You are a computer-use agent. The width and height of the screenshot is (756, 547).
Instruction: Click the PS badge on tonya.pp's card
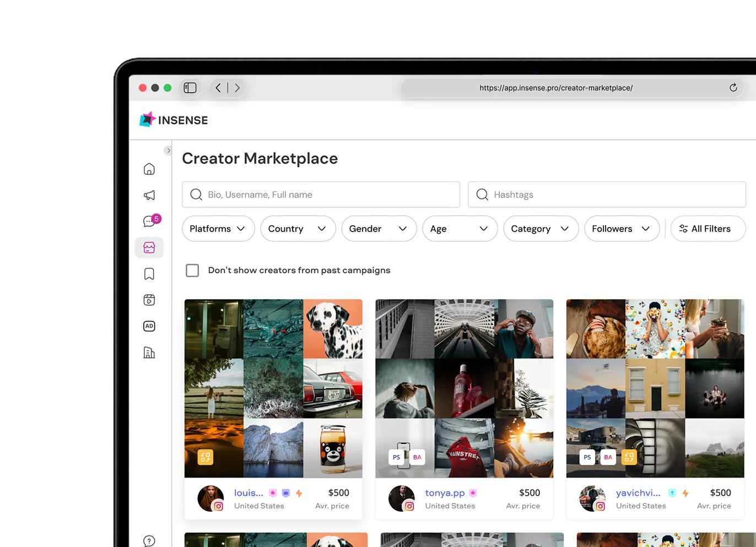pos(396,457)
